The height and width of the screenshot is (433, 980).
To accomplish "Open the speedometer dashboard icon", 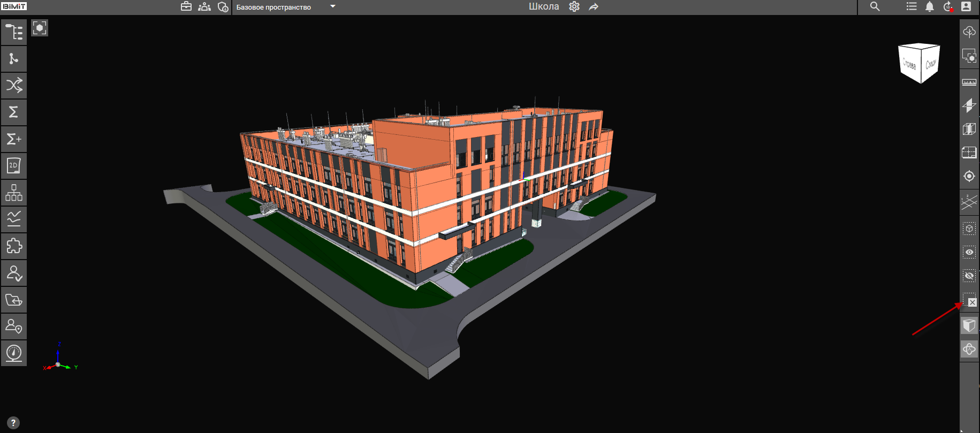I will click(x=14, y=353).
